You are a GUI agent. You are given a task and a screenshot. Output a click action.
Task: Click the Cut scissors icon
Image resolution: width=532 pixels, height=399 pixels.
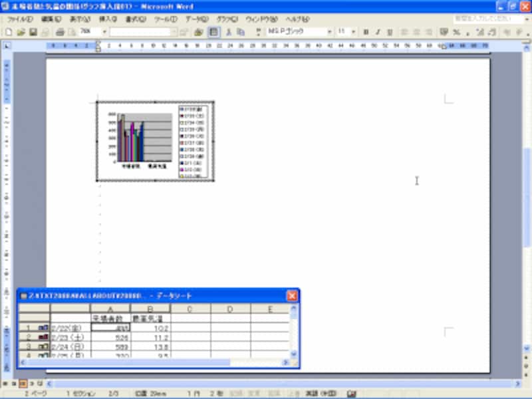pos(229,32)
